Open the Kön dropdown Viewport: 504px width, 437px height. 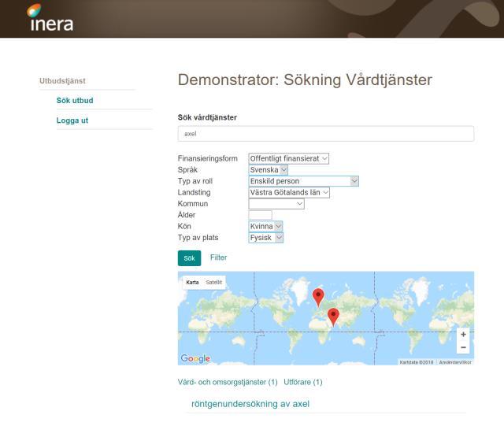coord(265,226)
